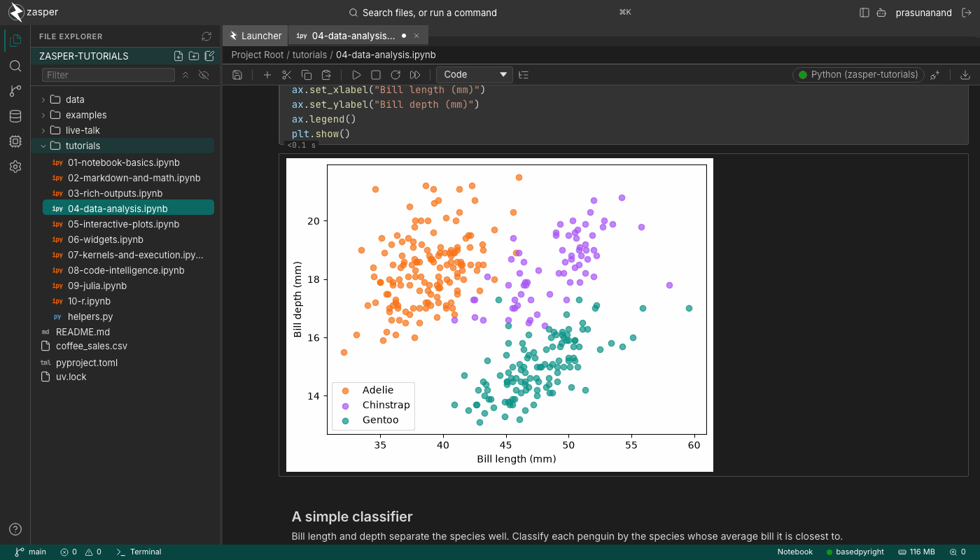Image resolution: width=980 pixels, height=560 pixels.
Task: Save the notebook using the floppy icon
Action: coord(237,75)
